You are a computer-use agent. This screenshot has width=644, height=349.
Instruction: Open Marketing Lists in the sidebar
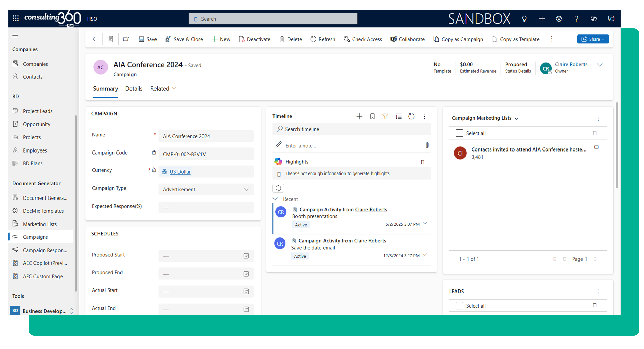40,224
